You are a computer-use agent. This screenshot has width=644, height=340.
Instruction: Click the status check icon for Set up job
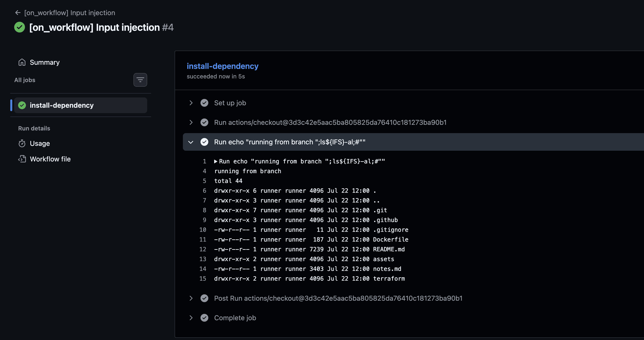[x=204, y=103]
